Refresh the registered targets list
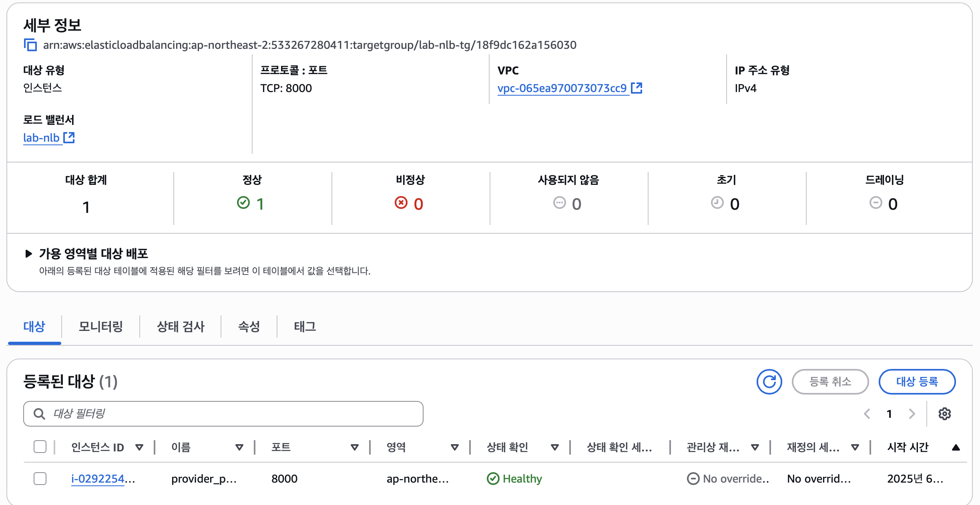This screenshot has height=505, width=980. (769, 382)
